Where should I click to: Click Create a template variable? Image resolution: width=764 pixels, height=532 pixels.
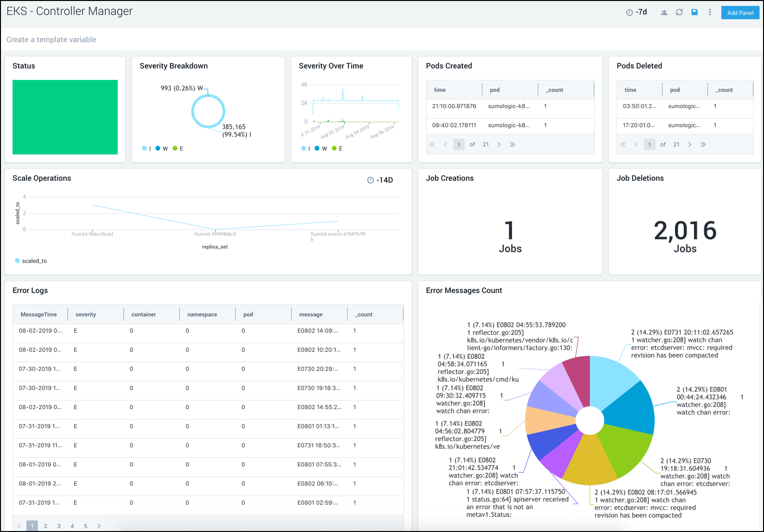tap(51, 40)
